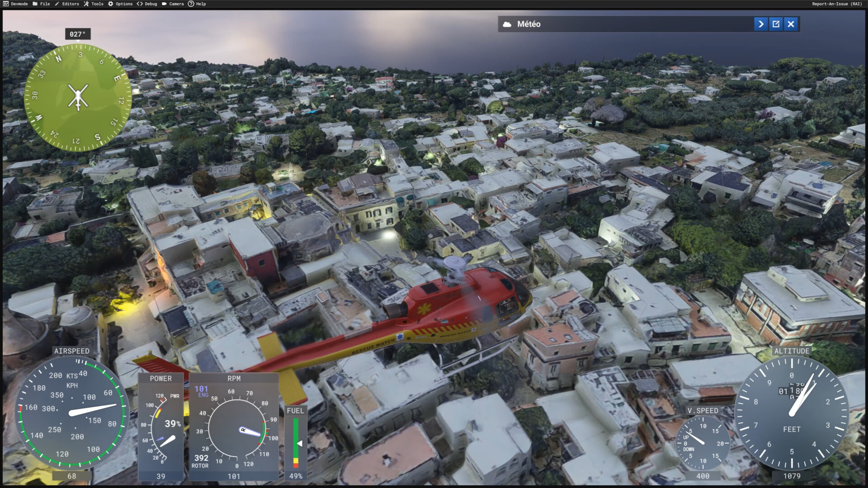
Task: Click the Altitude gauge
Action: pos(791,413)
